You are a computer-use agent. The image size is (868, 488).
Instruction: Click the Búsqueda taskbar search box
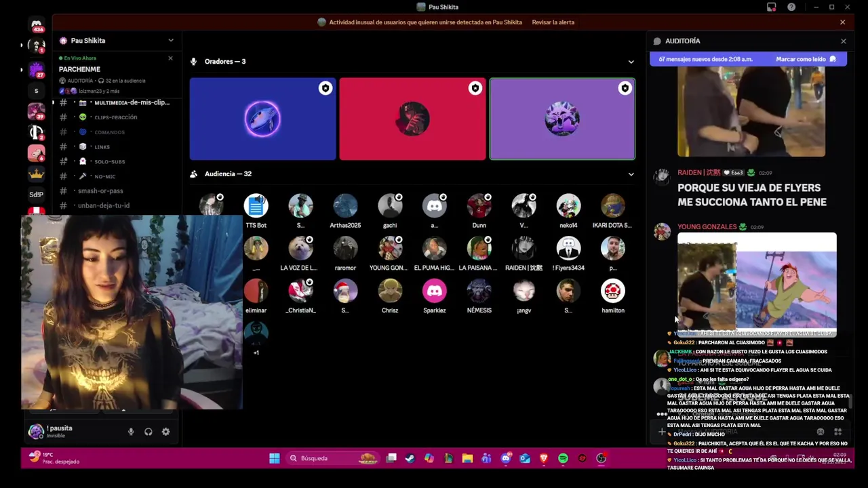click(x=332, y=459)
